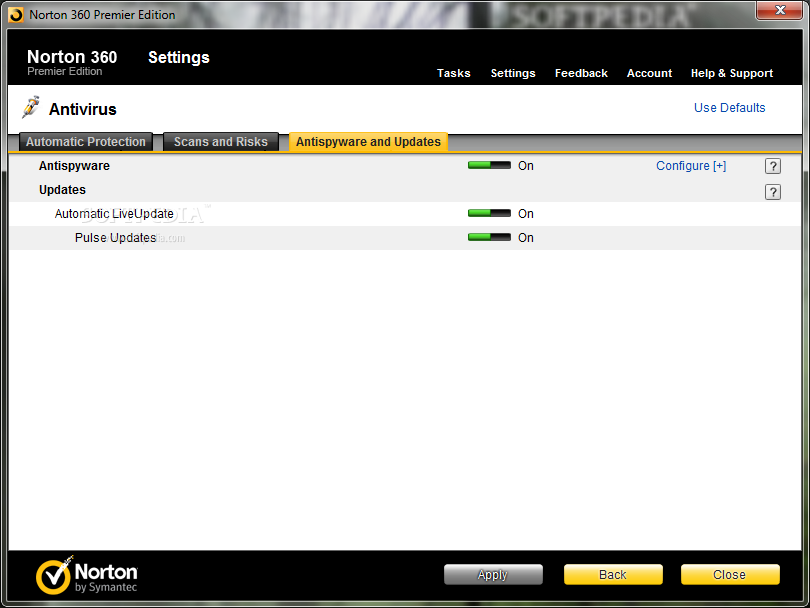Click the Antispyware label
Viewport: 810px width, 608px height.
(x=74, y=166)
